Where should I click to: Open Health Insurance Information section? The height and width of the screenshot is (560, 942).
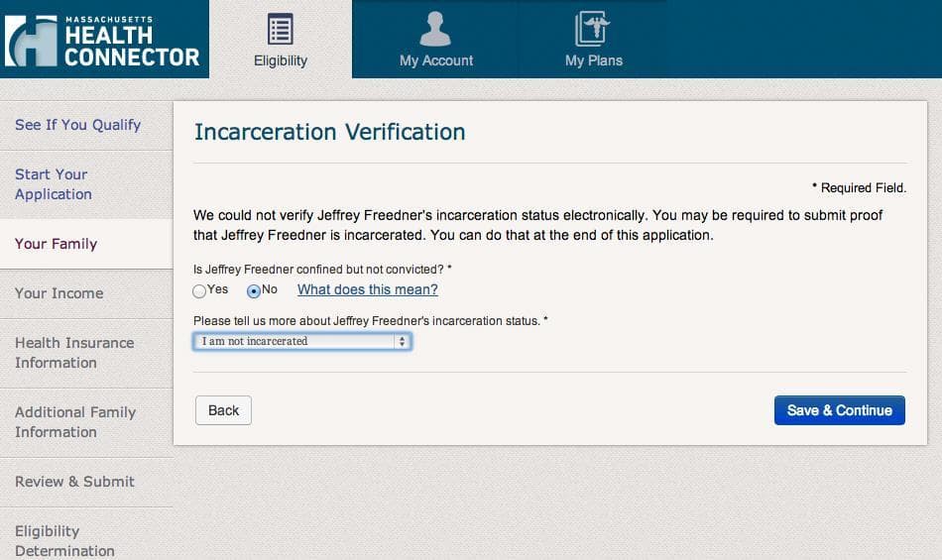point(73,353)
